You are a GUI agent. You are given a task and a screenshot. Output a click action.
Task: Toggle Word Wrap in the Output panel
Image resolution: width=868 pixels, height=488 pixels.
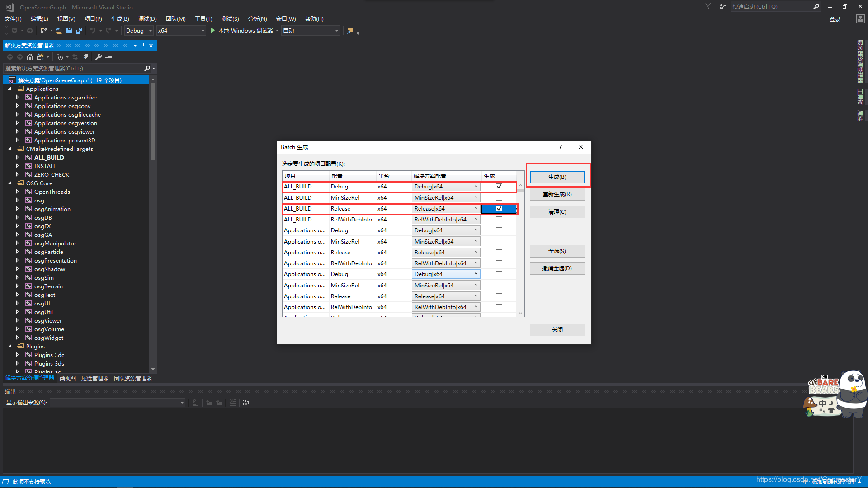(x=246, y=403)
